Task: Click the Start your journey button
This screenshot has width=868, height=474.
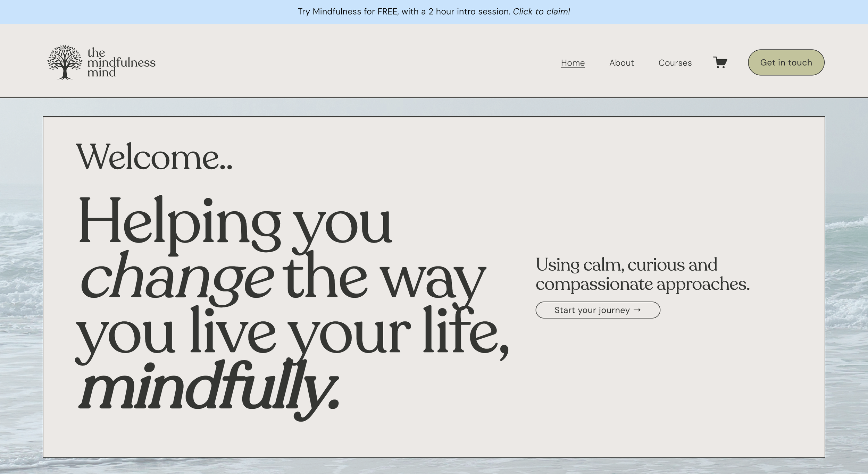Action: 597,310
